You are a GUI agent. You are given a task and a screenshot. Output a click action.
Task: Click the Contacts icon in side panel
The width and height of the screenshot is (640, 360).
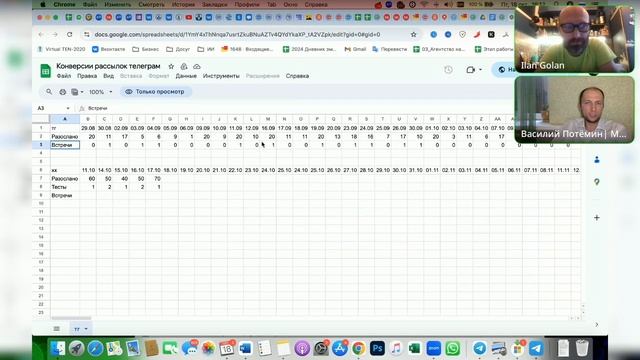(597, 160)
